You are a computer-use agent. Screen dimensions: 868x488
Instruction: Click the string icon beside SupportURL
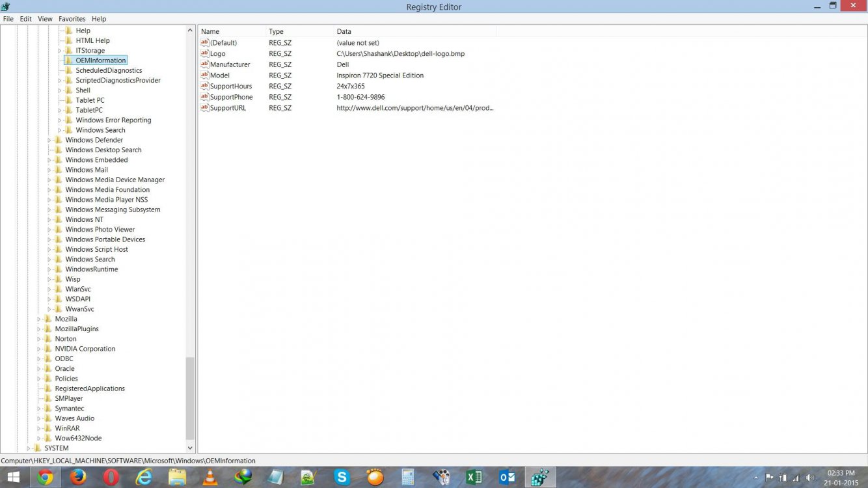click(x=204, y=107)
